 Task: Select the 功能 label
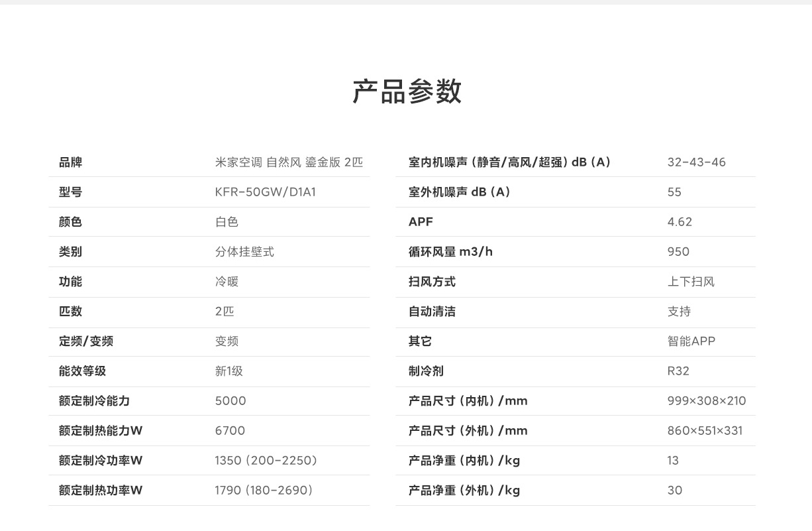70,282
